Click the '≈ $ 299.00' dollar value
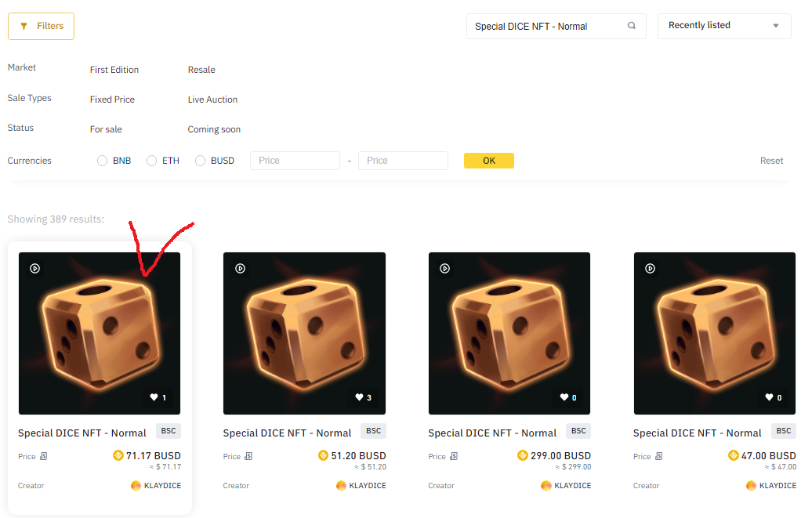 click(573, 467)
